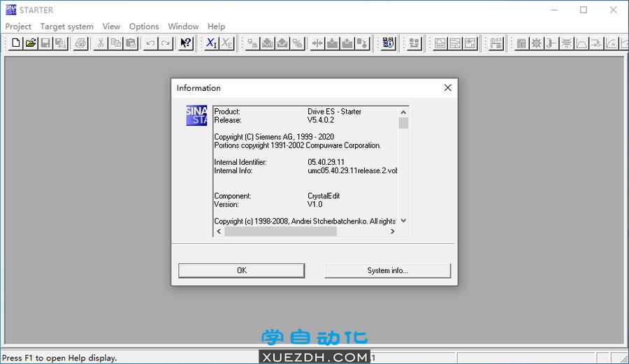The height and width of the screenshot is (364, 629).
Task: Click the "Drive ES - Starter" product text
Action: tap(334, 112)
